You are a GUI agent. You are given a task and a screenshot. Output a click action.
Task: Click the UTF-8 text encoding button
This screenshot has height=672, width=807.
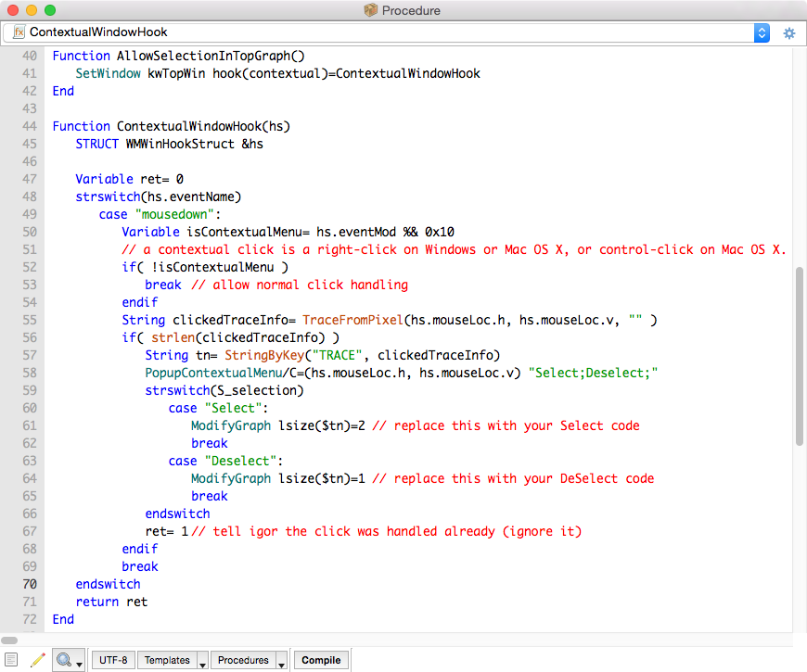point(113,660)
